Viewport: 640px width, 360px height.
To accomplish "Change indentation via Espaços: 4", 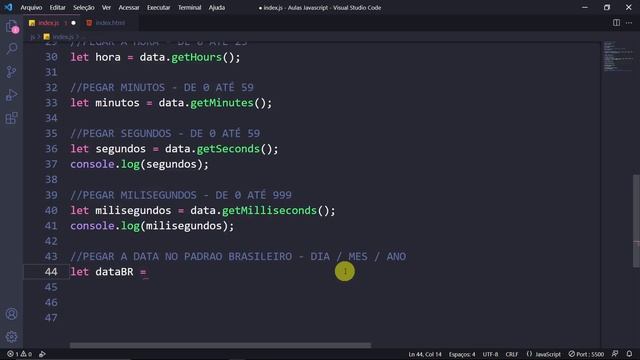I will tap(462, 354).
